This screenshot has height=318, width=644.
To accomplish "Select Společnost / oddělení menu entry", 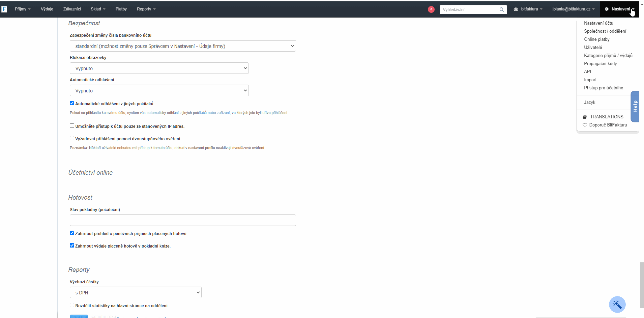I will pyautogui.click(x=605, y=31).
